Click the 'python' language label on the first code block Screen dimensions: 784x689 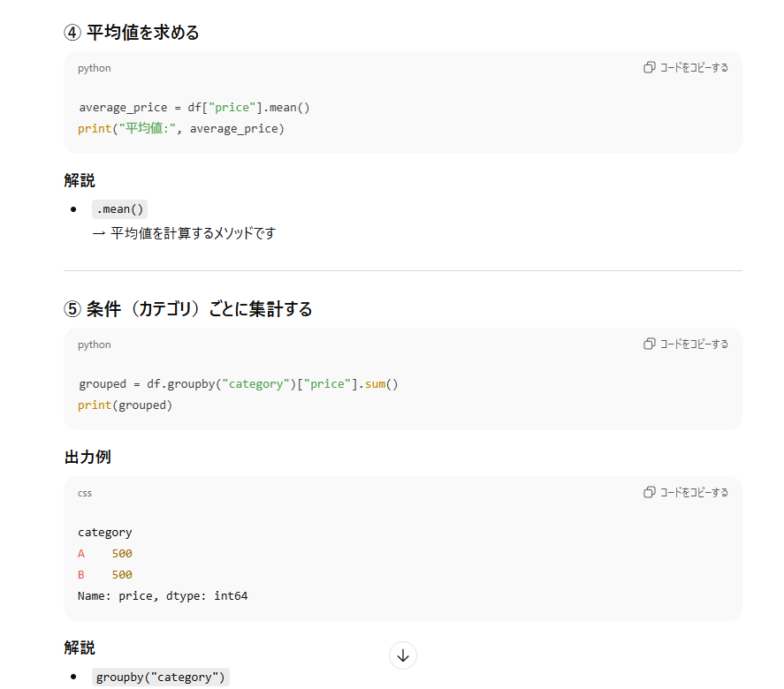(94, 67)
